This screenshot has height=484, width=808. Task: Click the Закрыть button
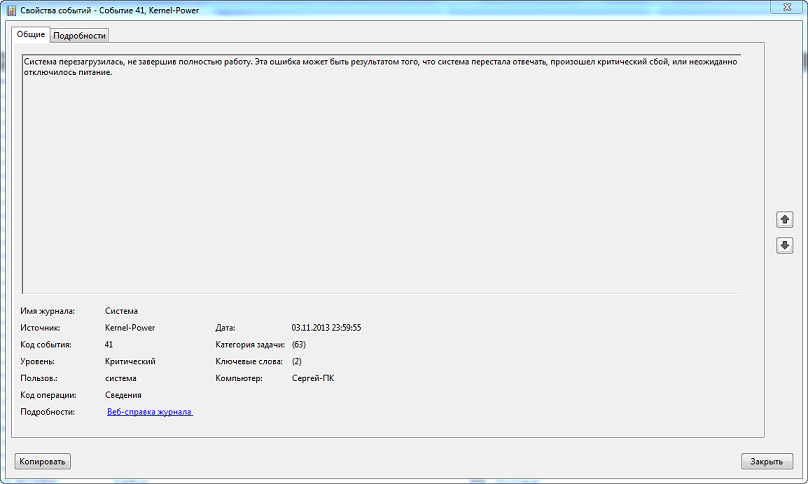[767, 461]
